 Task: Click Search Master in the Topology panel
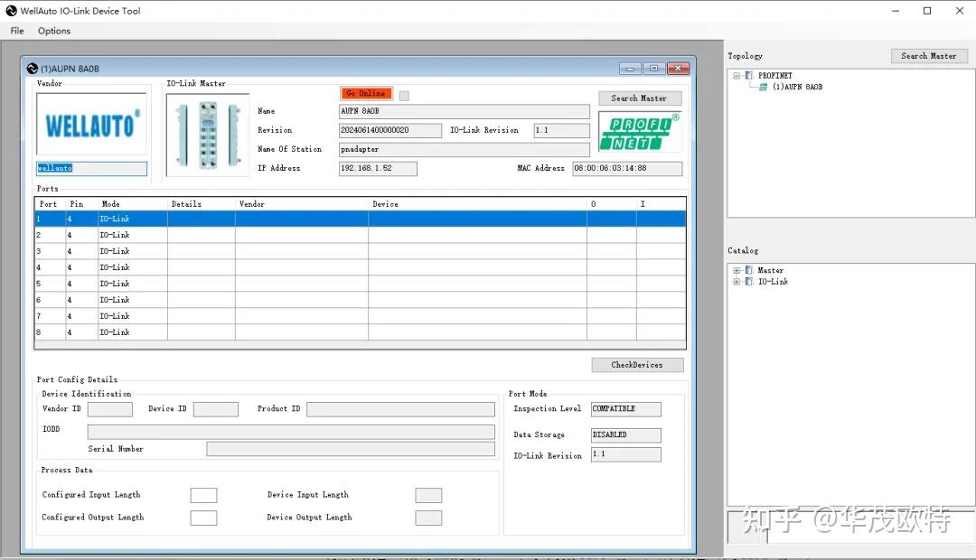tap(929, 55)
